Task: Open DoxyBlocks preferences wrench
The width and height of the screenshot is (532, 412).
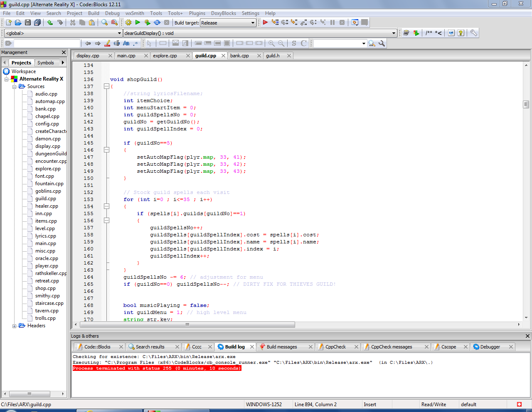Action: [473, 33]
